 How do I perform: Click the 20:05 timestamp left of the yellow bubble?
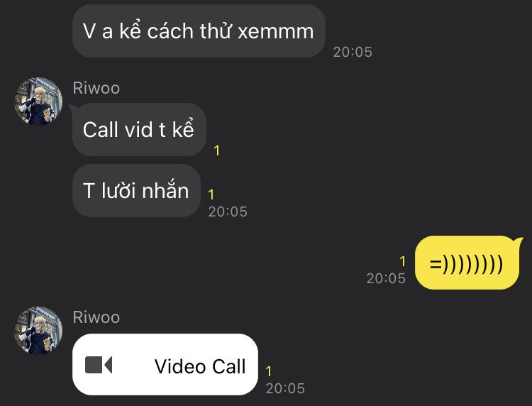click(386, 278)
